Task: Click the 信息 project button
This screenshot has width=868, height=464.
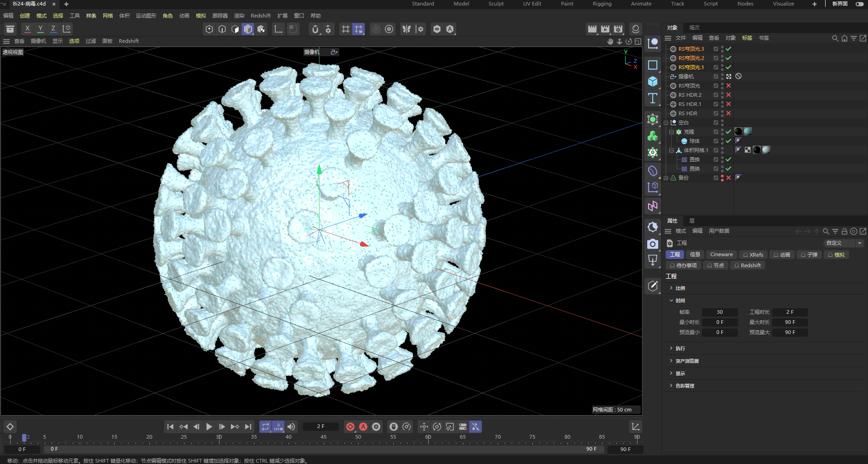Action: [x=695, y=255]
